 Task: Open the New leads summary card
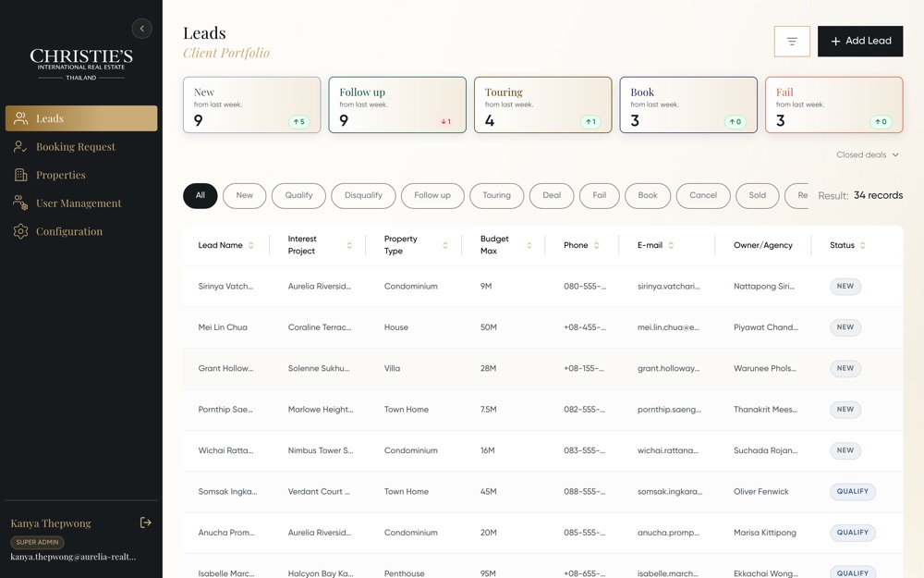[252, 105]
